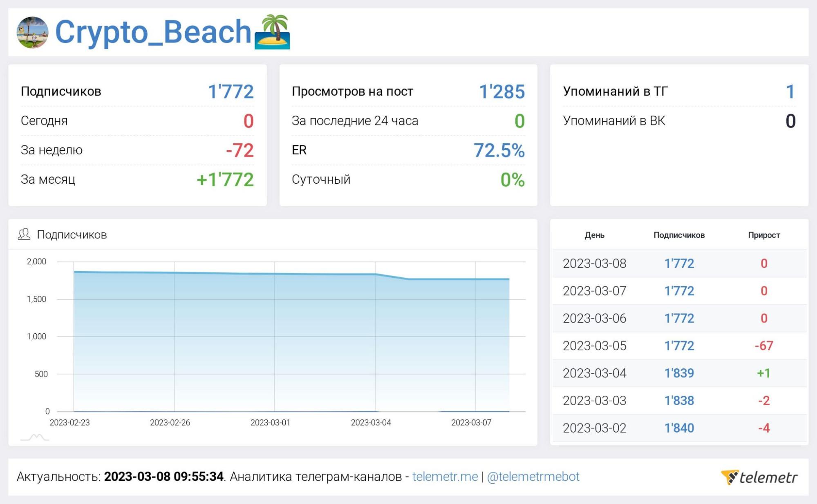Image resolution: width=817 pixels, height=504 pixels.
Task: Click the За последние 24 часа label
Action: [x=355, y=121]
